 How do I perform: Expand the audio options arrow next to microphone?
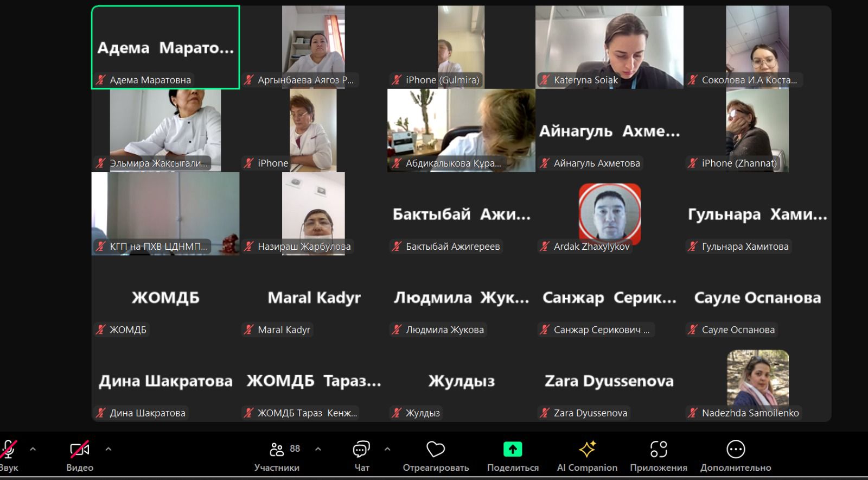click(33, 449)
